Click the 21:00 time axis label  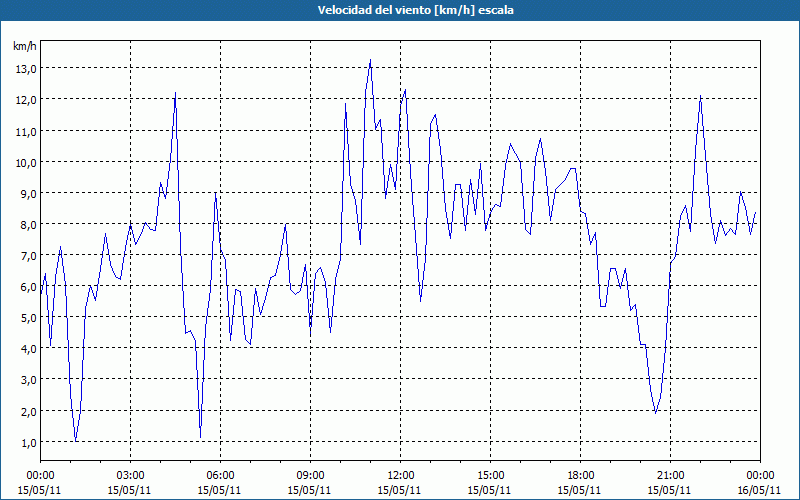(670, 476)
